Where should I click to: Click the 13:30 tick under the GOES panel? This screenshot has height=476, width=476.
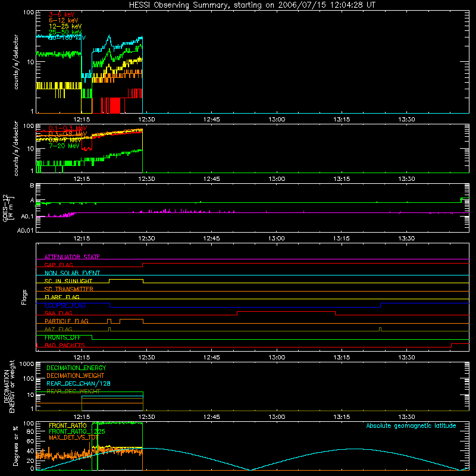coord(406,239)
